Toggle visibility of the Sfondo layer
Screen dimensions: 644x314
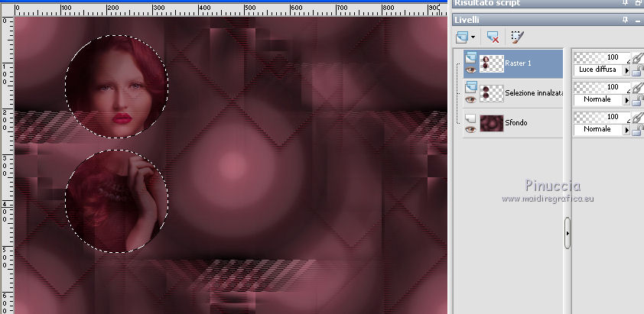click(x=470, y=129)
